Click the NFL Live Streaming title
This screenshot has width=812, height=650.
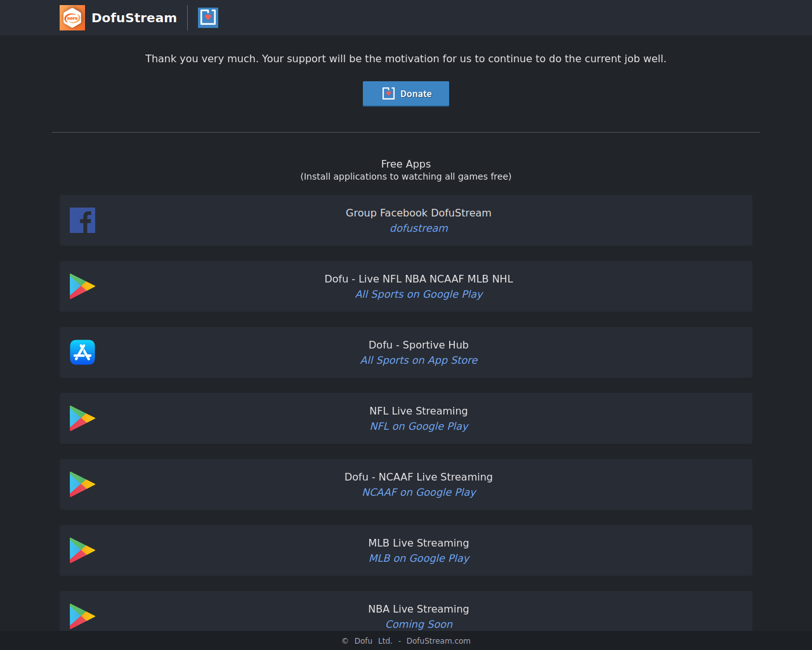click(419, 411)
